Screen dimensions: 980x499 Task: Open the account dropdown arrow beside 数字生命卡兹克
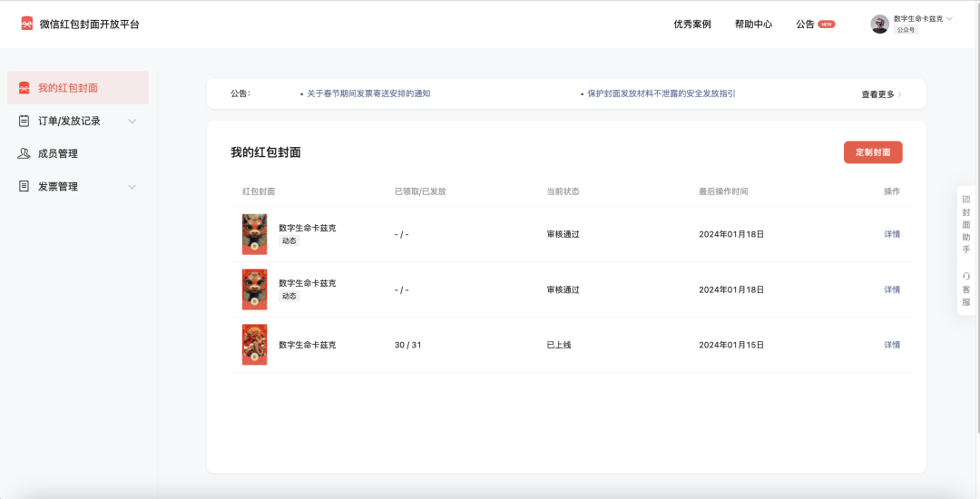pyautogui.click(x=949, y=19)
